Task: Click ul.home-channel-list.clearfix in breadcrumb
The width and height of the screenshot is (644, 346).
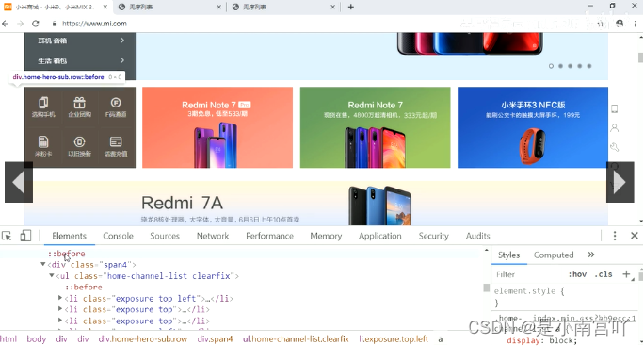Action: (x=296, y=339)
